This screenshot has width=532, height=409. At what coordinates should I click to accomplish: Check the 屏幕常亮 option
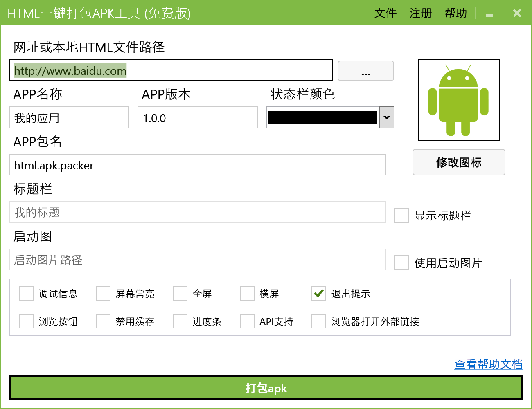click(x=103, y=293)
